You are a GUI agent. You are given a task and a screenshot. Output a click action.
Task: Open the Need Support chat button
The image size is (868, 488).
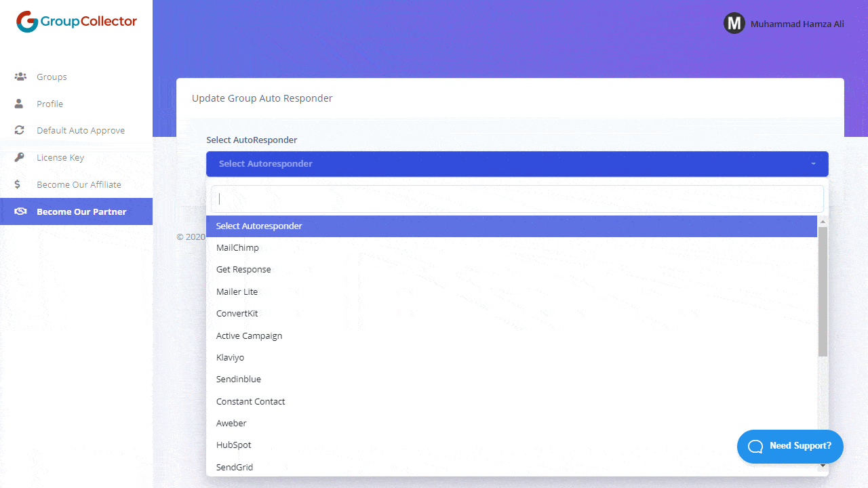[790, 446]
